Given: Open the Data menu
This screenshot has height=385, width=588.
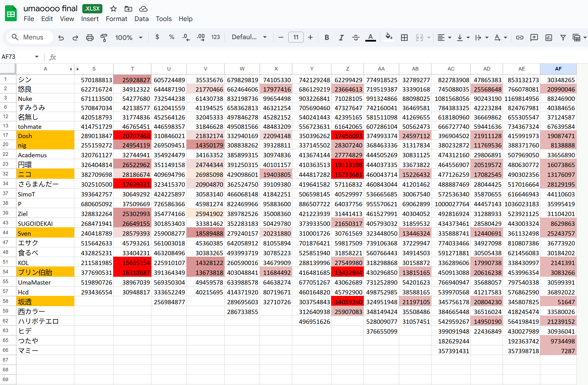Looking at the screenshot, I should [141, 19].
